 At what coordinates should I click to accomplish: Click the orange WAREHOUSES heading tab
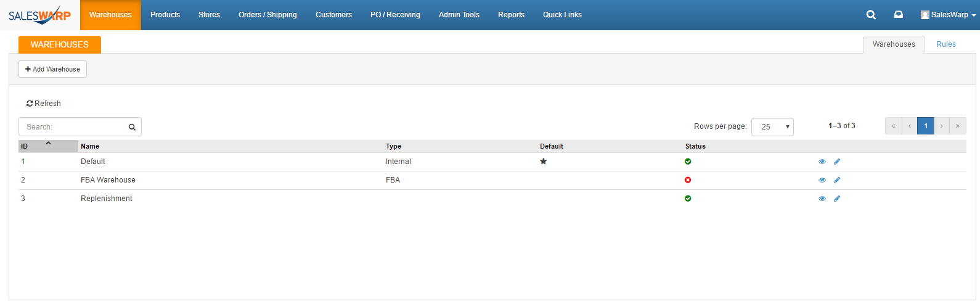tap(60, 44)
